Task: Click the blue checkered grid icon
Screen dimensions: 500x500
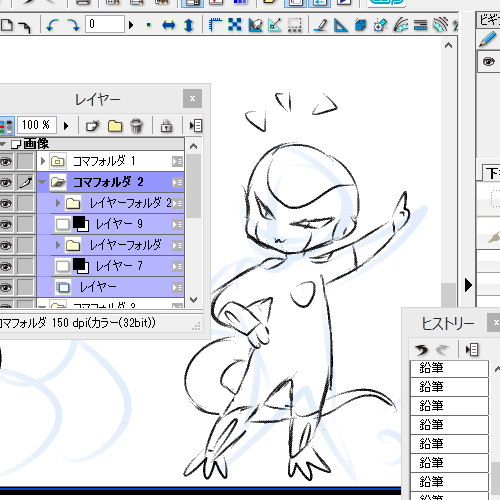Action: pos(235,25)
